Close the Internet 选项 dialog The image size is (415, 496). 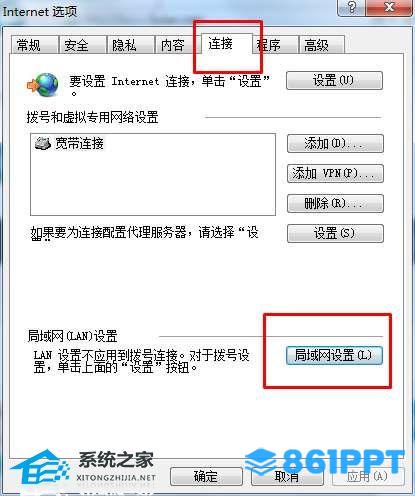(389, 7)
